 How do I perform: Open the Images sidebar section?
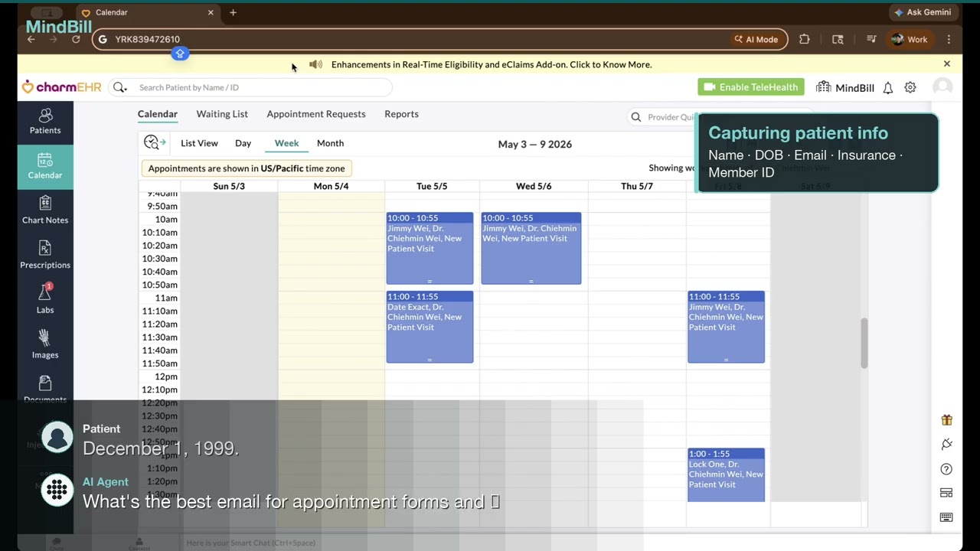pyautogui.click(x=45, y=345)
